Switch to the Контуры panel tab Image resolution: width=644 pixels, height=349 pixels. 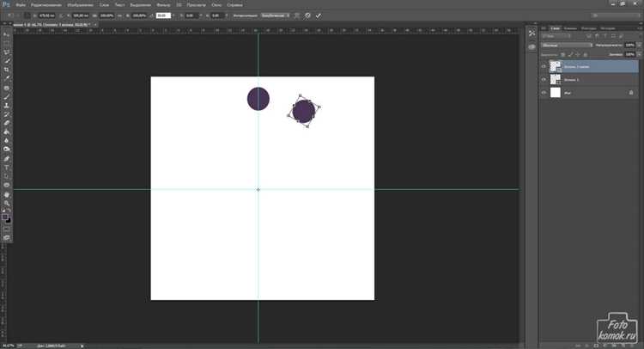pos(588,28)
